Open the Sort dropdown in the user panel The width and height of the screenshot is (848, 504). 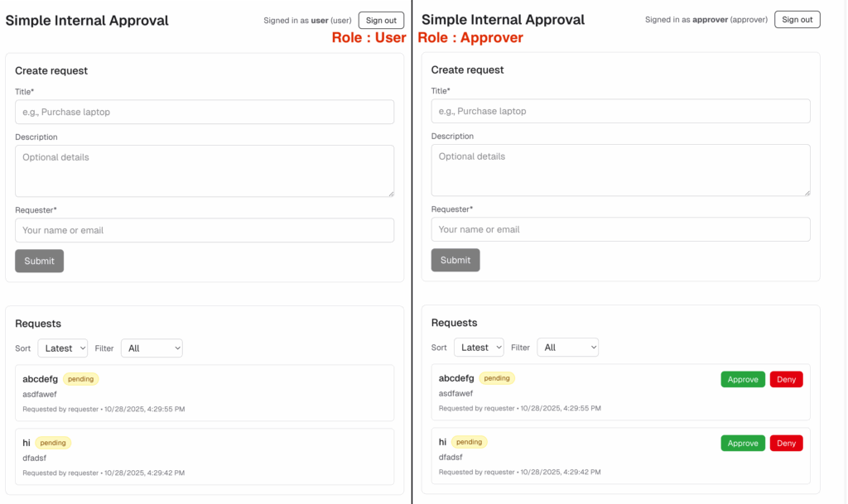pyautogui.click(x=63, y=348)
